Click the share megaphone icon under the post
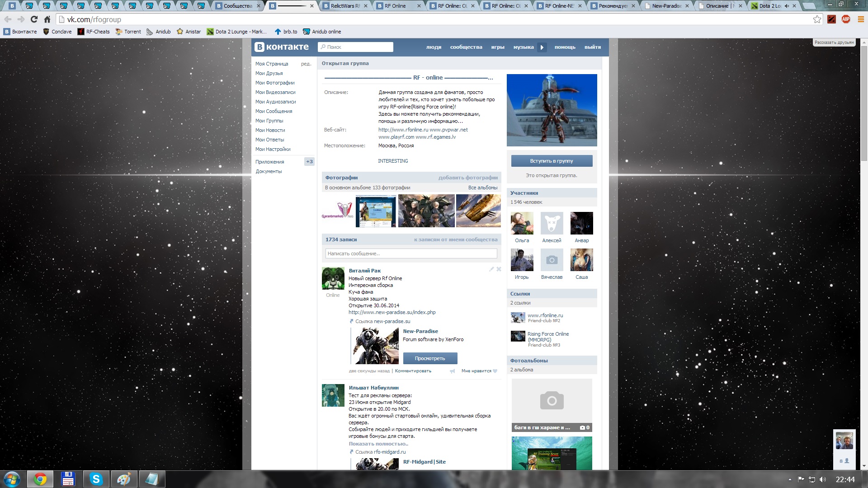This screenshot has width=868, height=488. [x=452, y=371]
